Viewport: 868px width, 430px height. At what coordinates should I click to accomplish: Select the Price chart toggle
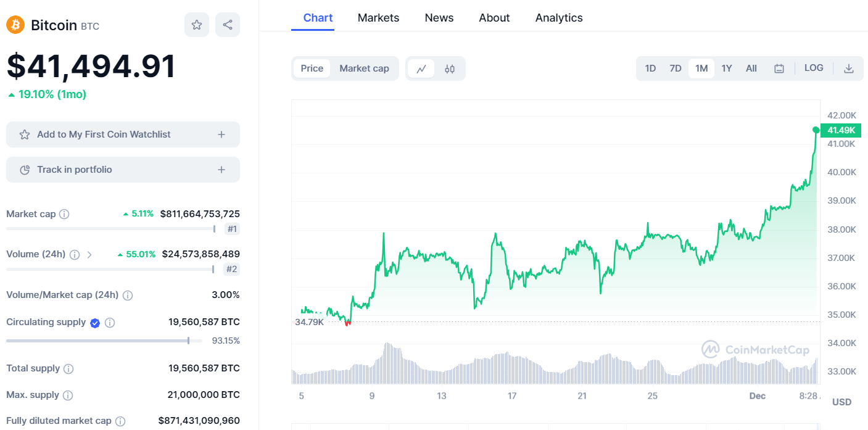point(312,68)
